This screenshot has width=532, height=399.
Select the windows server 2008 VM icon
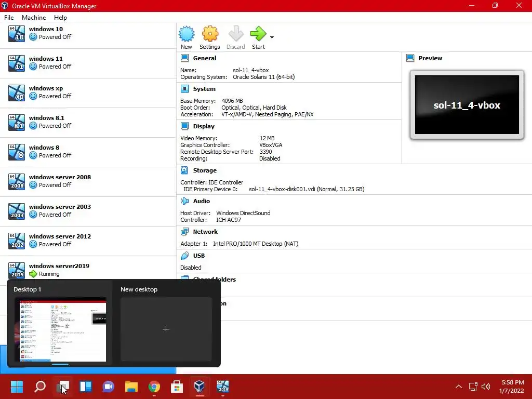pos(16,181)
